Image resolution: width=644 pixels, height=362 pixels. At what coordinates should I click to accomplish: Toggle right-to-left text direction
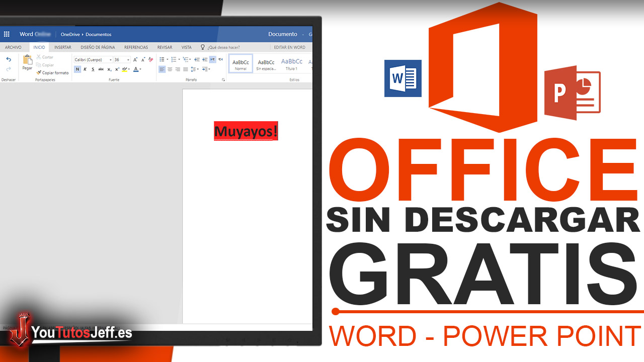point(220,59)
